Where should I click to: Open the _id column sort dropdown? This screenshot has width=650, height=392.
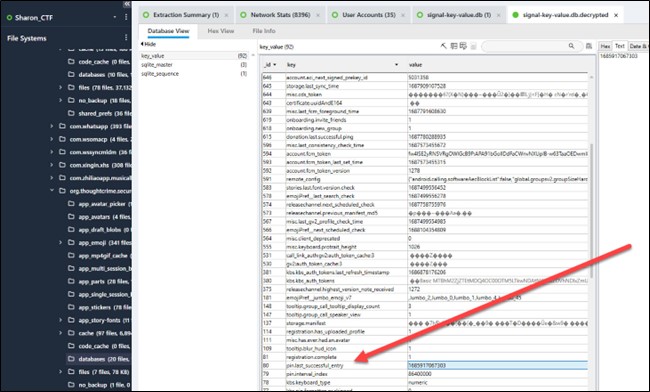274,65
